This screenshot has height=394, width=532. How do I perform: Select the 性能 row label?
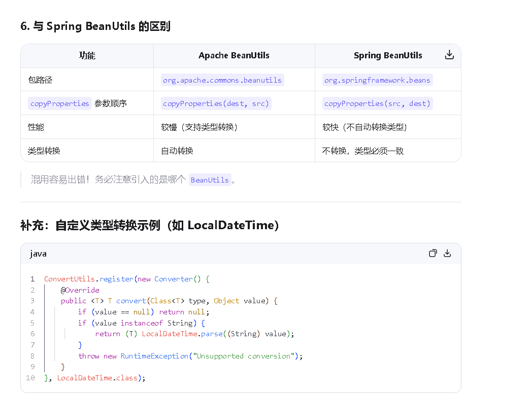pos(36,127)
